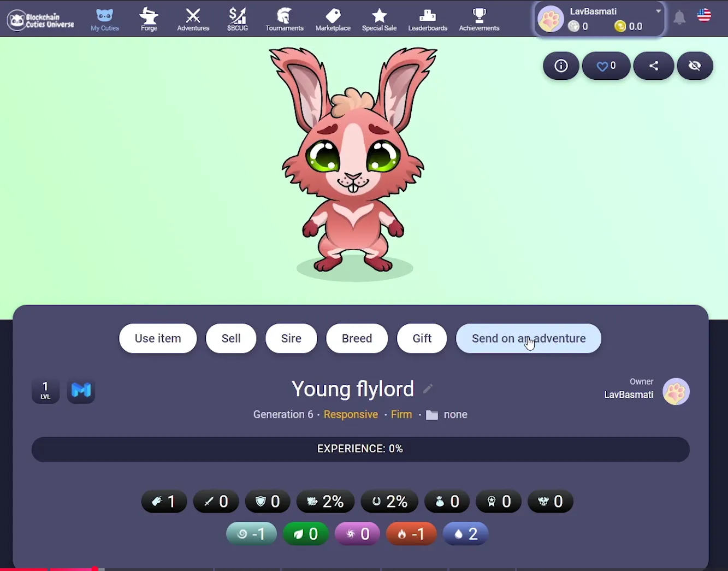Click the shield defense stat badge
Image resolution: width=728 pixels, height=571 pixels.
(x=268, y=502)
